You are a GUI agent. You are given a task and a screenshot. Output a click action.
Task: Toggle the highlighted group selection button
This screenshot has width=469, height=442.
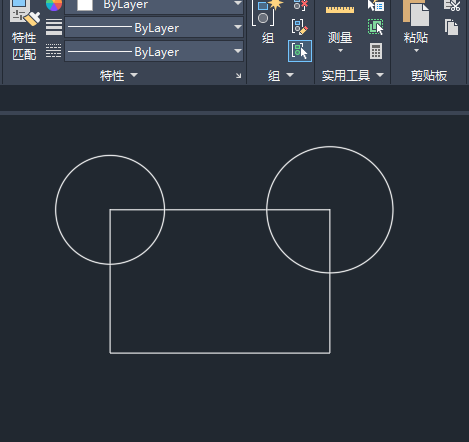point(300,51)
